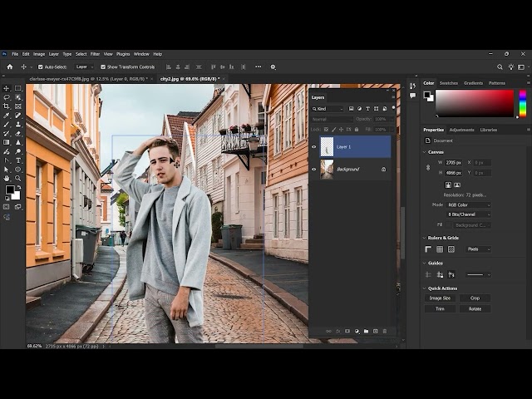Select the Crop tool in the toolbox
The image size is (532, 399).
click(x=7, y=106)
